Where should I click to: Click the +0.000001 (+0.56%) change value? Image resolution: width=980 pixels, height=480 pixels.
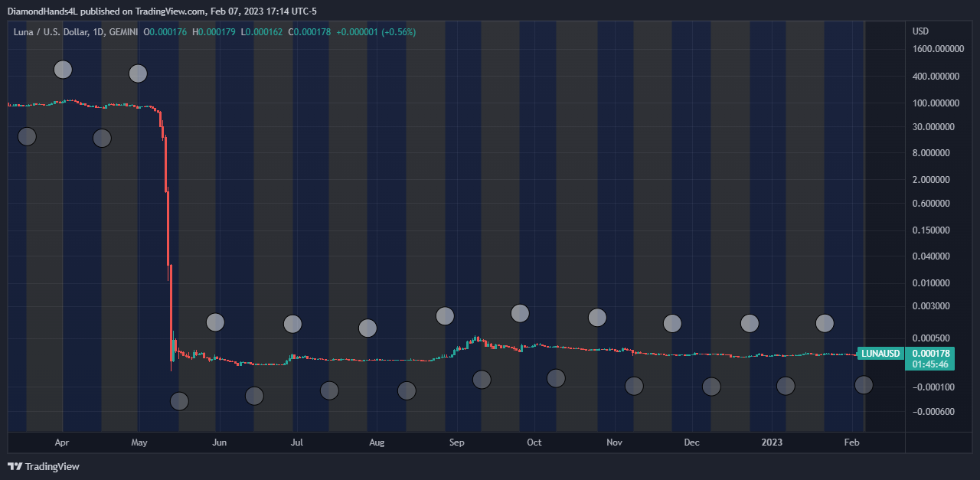(x=376, y=32)
